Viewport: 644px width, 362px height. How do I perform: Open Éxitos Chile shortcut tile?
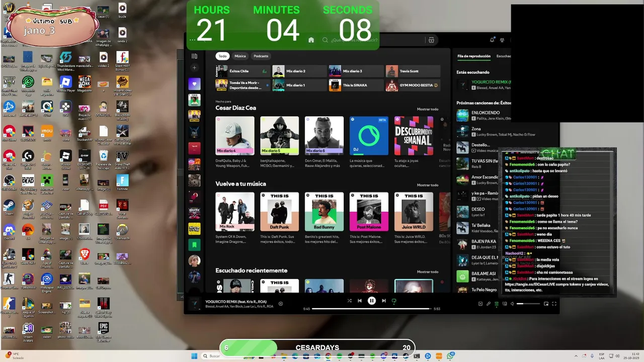click(243, 71)
